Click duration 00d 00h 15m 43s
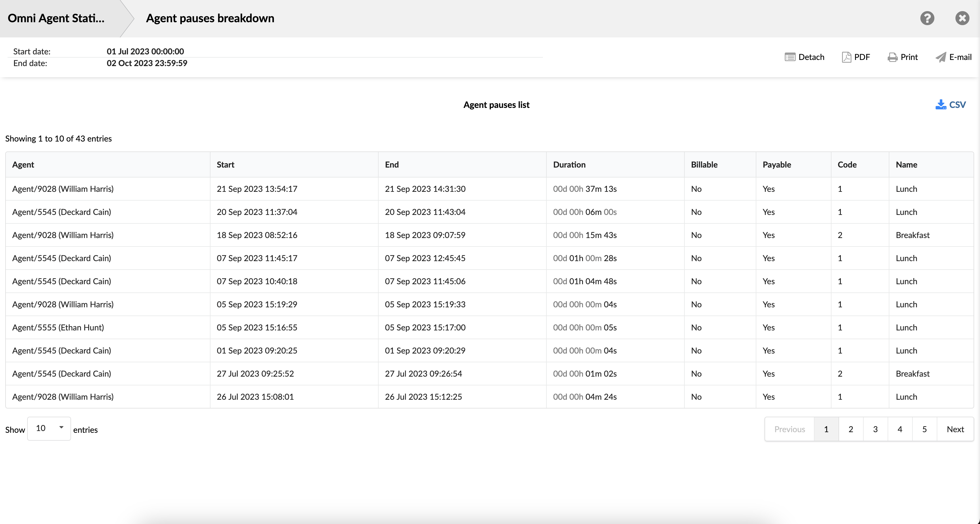Image resolution: width=980 pixels, height=524 pixels. click(585, 235)
